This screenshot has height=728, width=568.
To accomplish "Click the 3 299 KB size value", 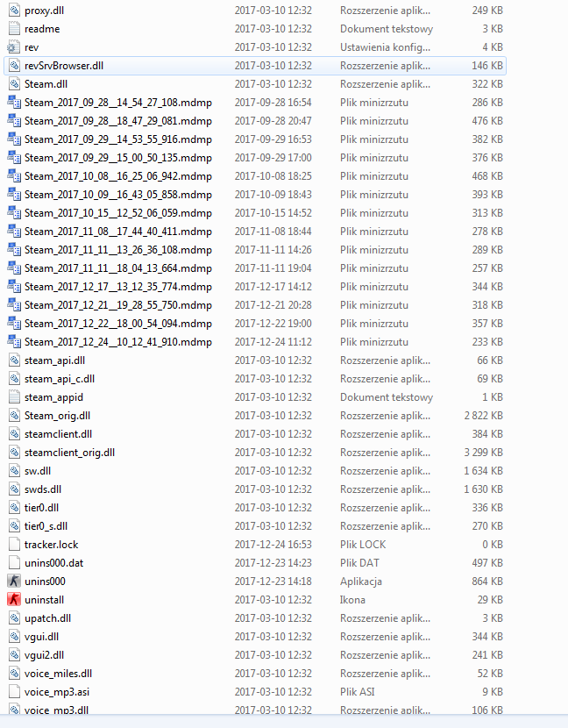I will coord(483,453).
